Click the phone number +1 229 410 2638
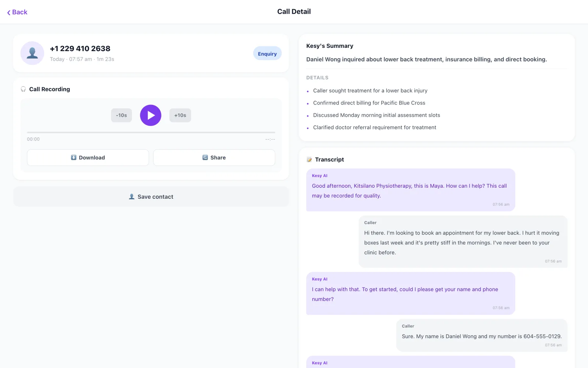 pyautogui.click(x=80, y=49)
